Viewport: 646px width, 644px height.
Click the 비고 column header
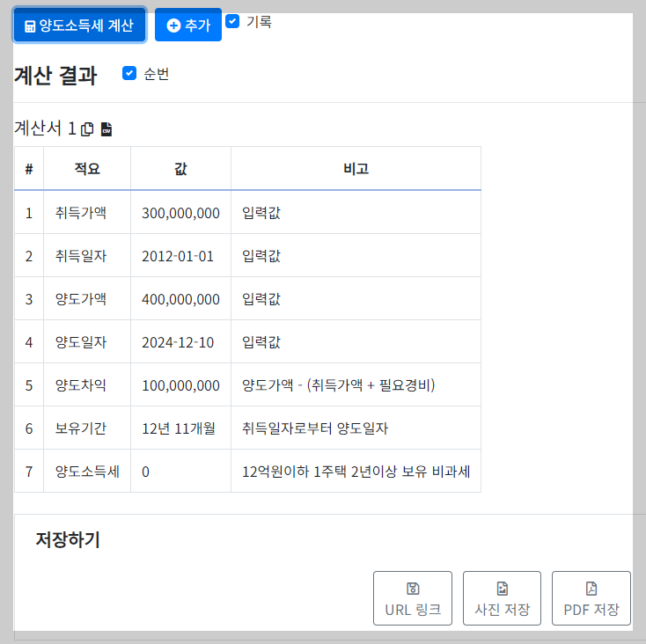point(356,168)
